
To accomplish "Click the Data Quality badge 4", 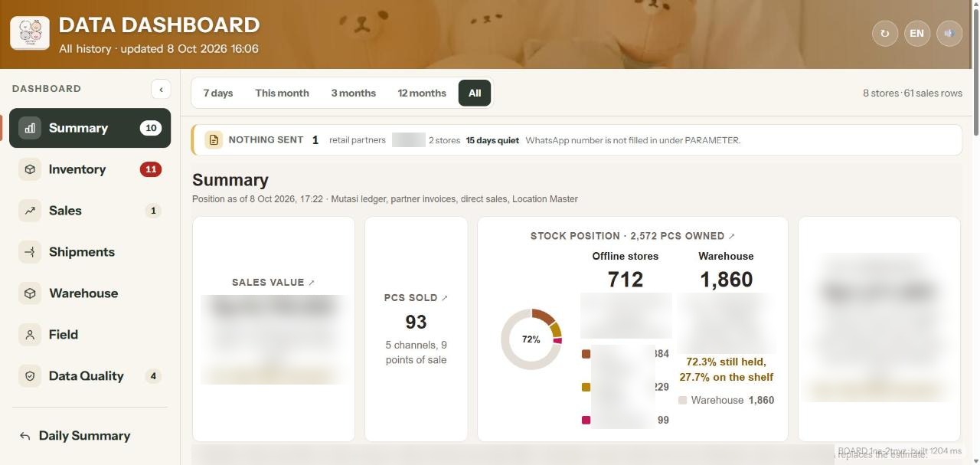I will [x=153, y=376].
